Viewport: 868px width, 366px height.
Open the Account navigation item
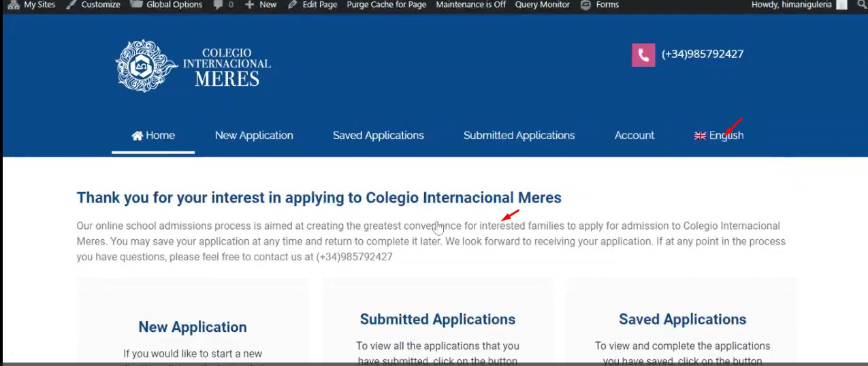pos(634,136)
